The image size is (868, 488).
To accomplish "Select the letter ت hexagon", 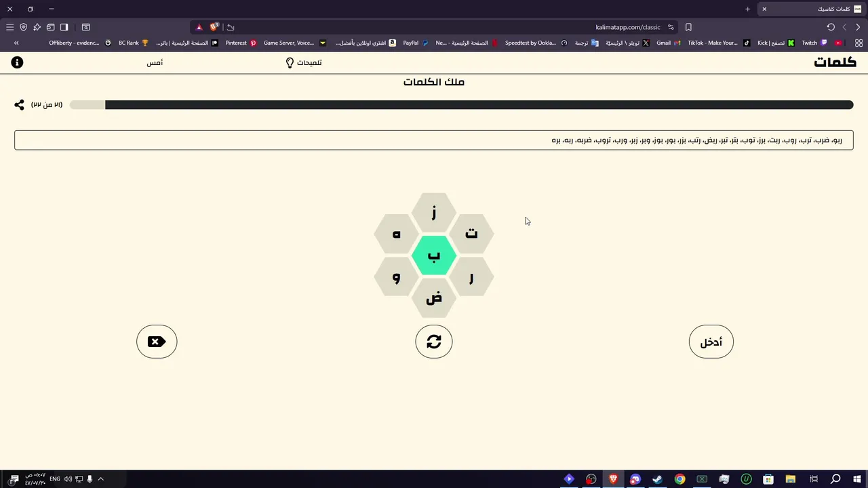I will (471, 234).
